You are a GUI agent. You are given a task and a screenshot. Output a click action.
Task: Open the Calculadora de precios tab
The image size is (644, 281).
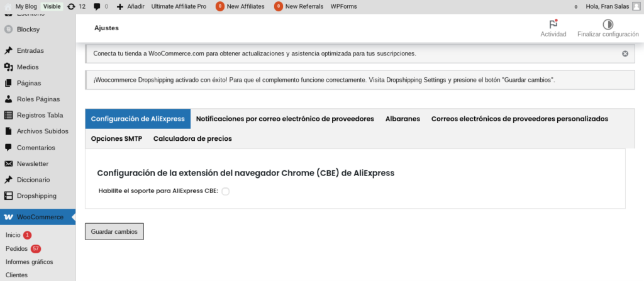click(x=192, y=138)
